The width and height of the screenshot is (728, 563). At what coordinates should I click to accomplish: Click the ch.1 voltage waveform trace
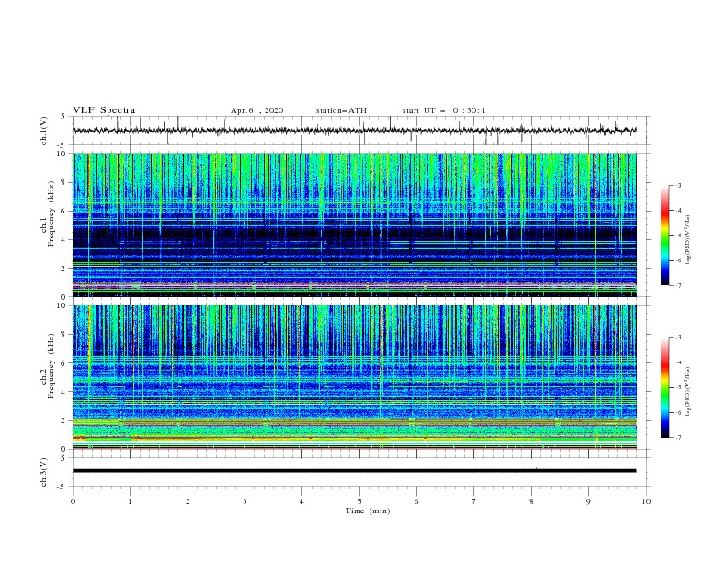(x=354, y=131)
